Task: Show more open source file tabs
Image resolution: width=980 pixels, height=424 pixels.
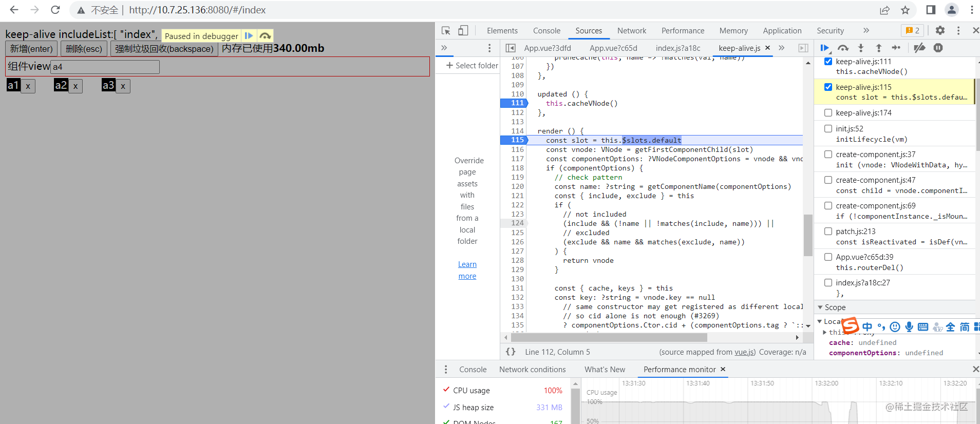Action: 781,48
